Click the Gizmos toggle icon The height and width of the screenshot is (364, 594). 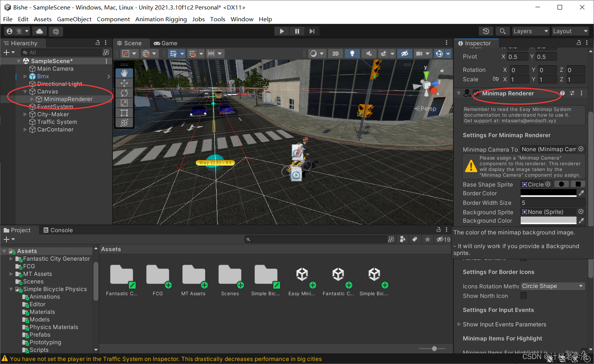(439, 54)
